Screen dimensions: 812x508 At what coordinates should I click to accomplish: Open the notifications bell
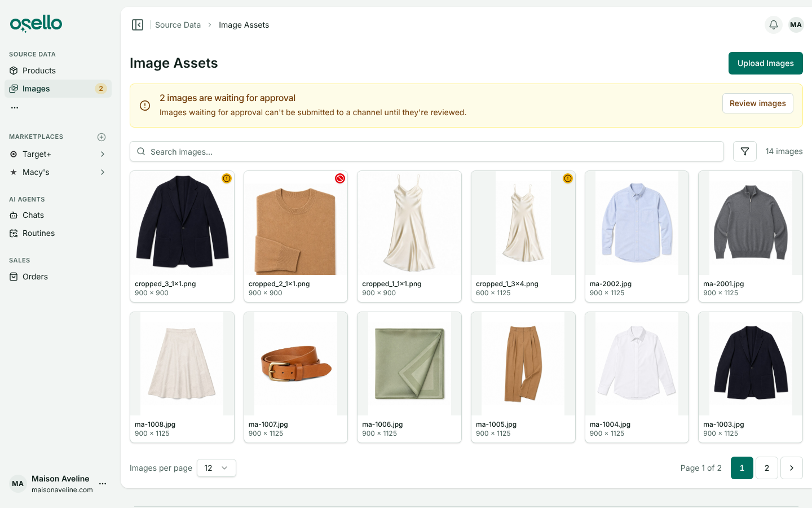tap(774, 25)
